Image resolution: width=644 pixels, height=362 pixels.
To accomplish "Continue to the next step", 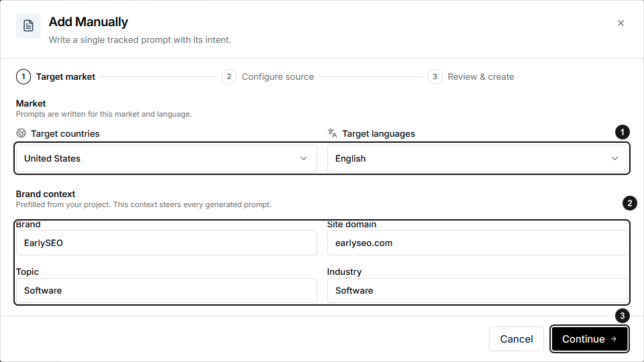I will [590, 339].
